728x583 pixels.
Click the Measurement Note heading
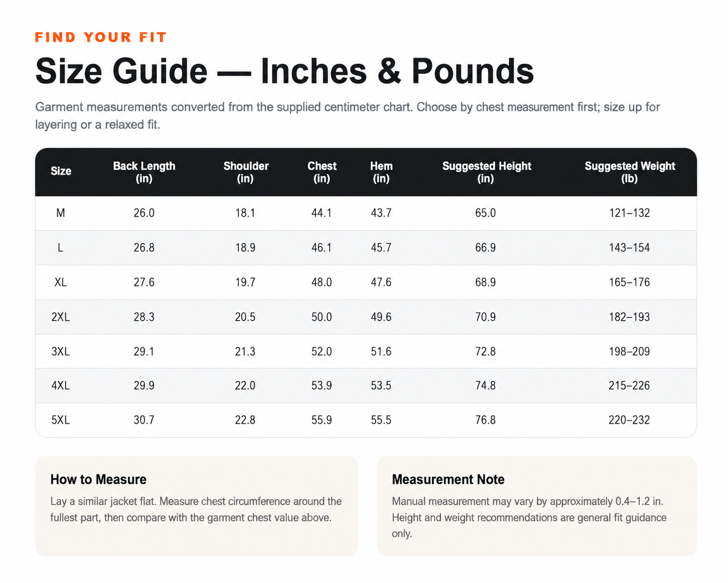click(448, 479)
